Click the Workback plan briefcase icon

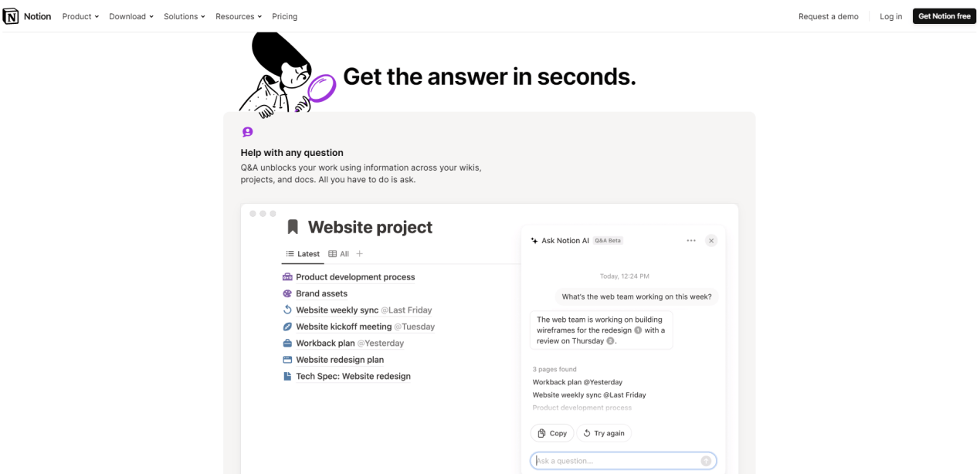[x=287, y=344]
